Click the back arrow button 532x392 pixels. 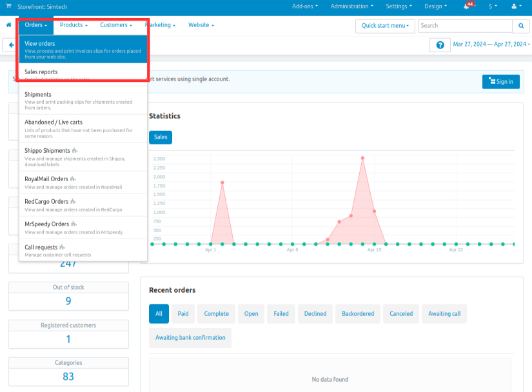tap(12, 44)
